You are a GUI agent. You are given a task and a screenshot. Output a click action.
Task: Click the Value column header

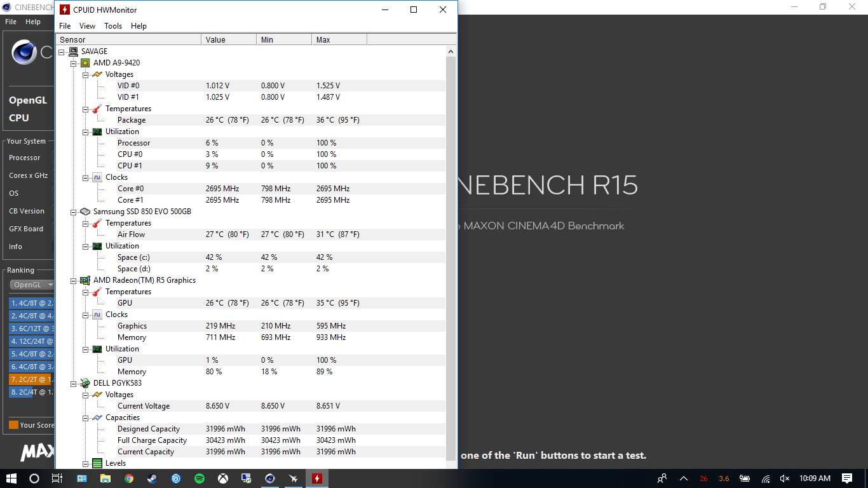coord(229,39)
